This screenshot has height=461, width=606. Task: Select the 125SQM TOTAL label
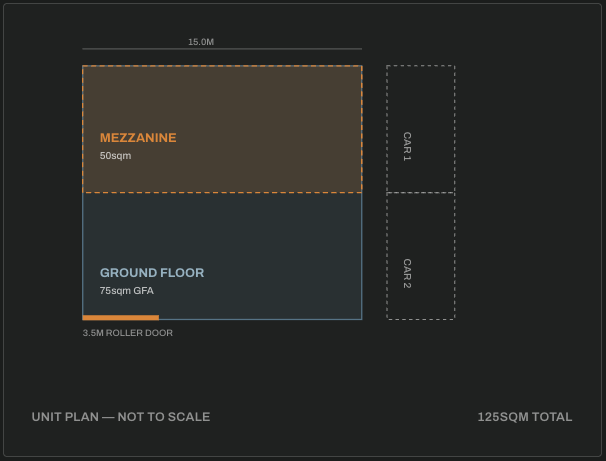pos(525,417)
